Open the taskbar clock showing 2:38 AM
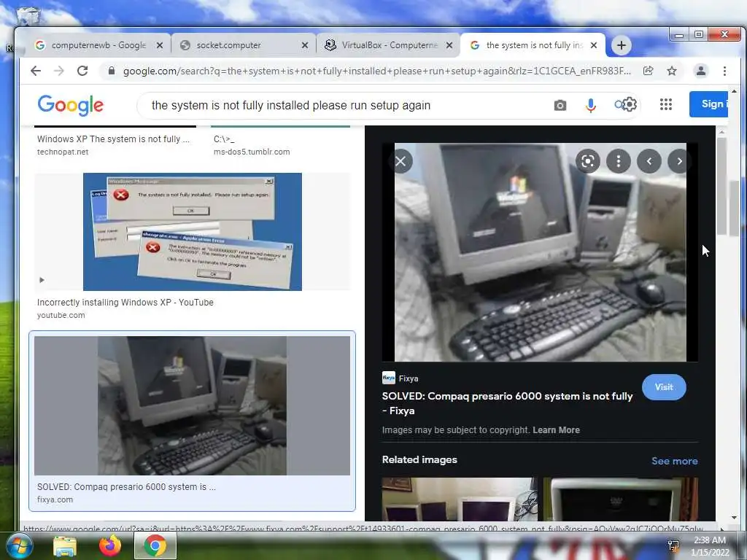 coord(711,546)
